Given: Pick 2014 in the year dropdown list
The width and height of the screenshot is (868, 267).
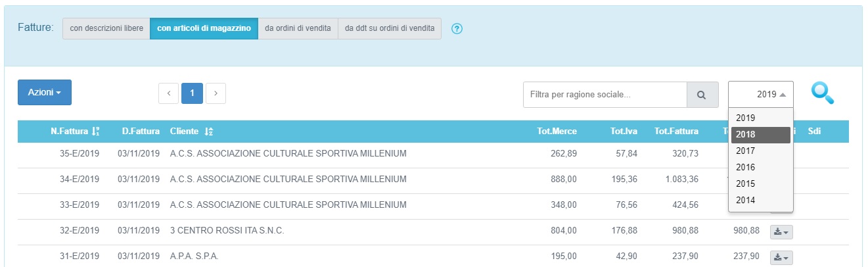Looking at the screenshot, I should point(760,201).
